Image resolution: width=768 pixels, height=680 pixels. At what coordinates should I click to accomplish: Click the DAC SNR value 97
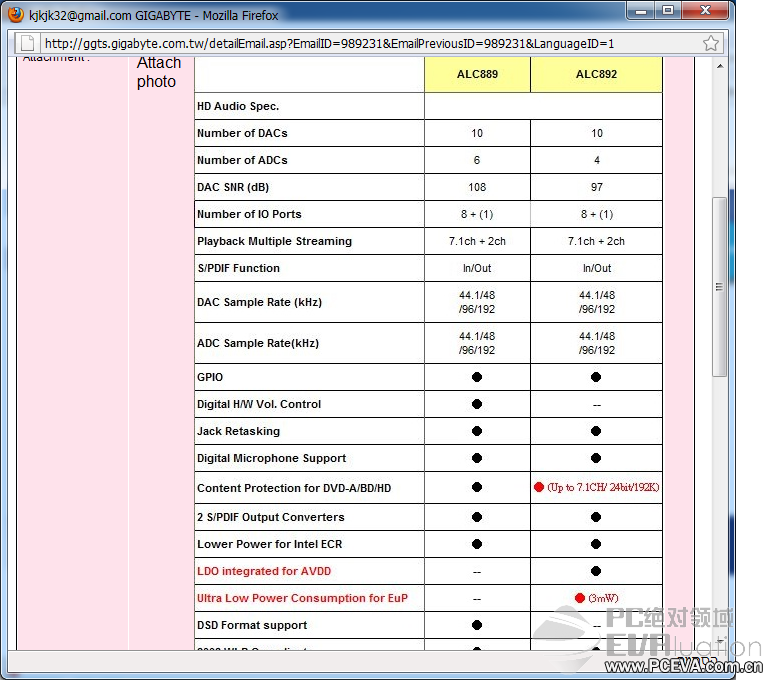coord(597,187)
